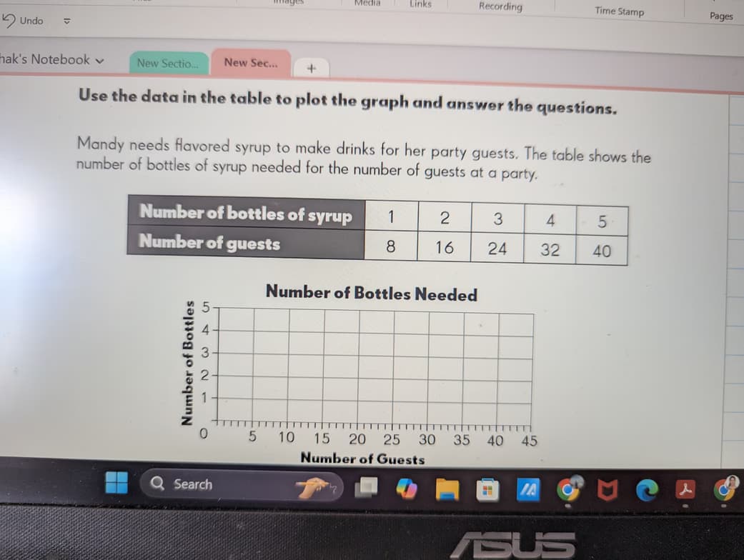Launch Microsoft Edge from the taskbar
744x560 pixels.
click(645, 484)
